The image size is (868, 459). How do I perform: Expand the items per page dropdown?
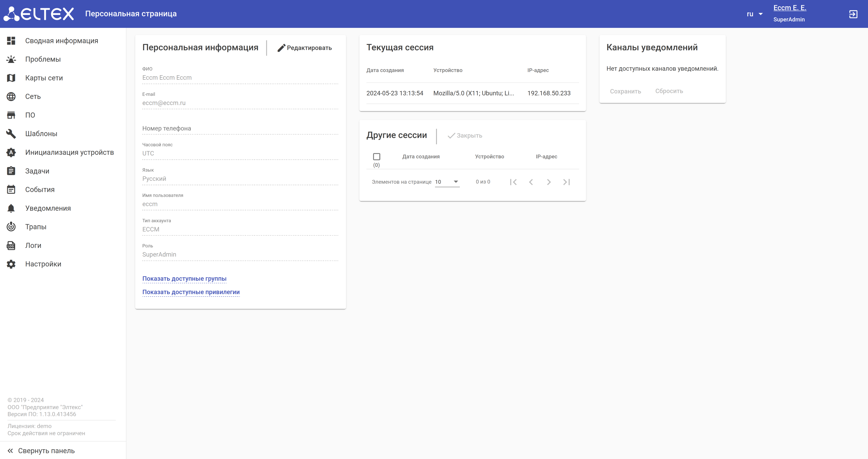pos(447,182)
